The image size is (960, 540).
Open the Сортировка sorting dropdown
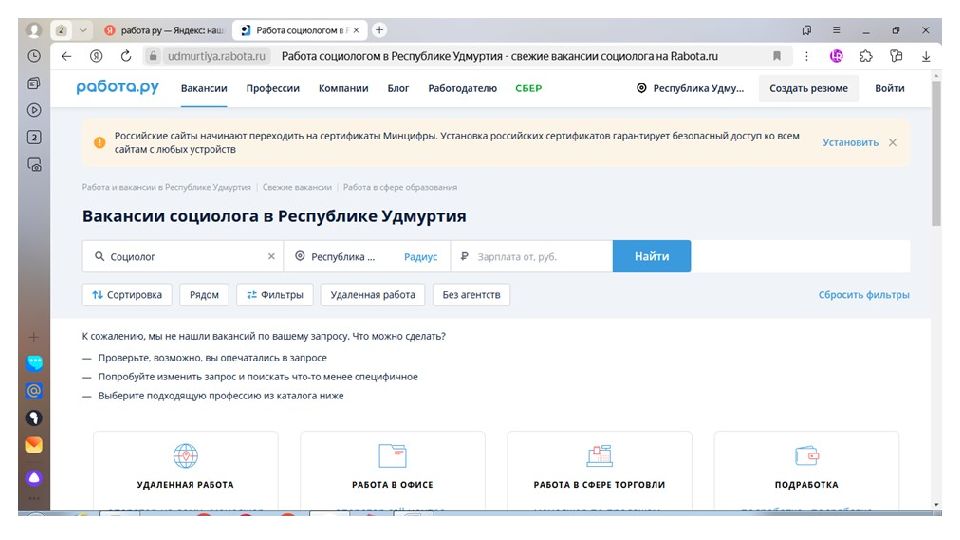127,295
